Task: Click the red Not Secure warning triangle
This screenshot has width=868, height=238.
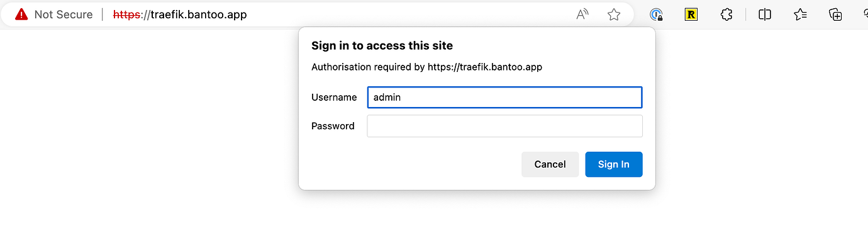Action: tap(22, 14)
